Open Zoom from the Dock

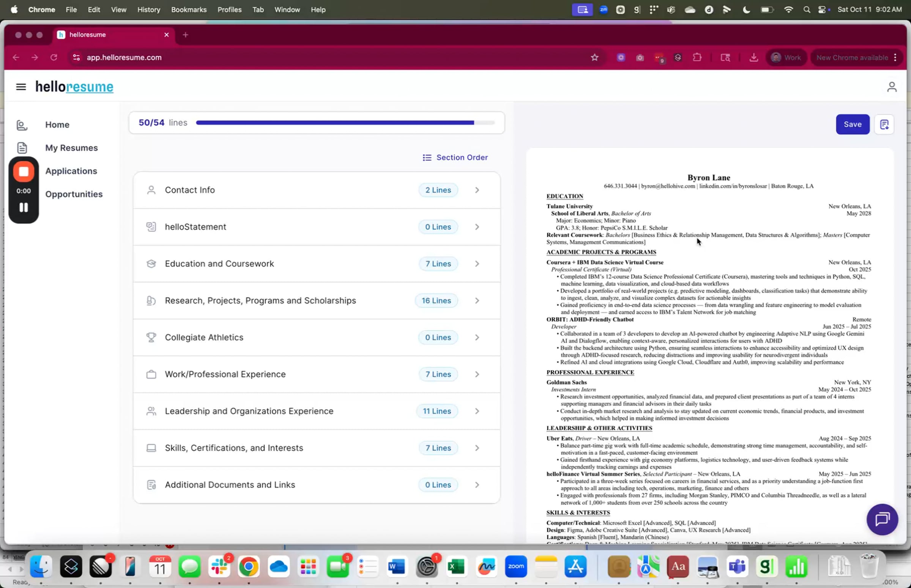[515, 567]
